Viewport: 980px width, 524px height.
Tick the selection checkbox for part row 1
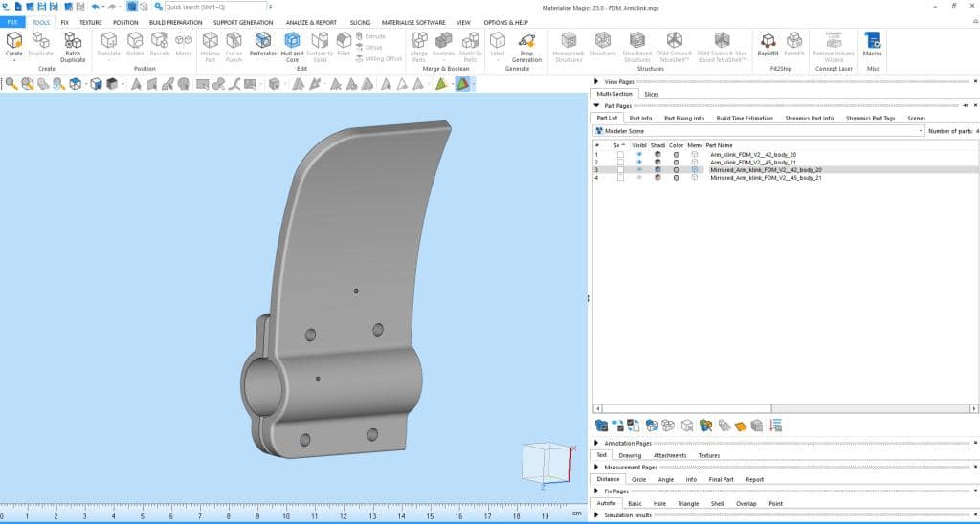click(x=620, y=154)
